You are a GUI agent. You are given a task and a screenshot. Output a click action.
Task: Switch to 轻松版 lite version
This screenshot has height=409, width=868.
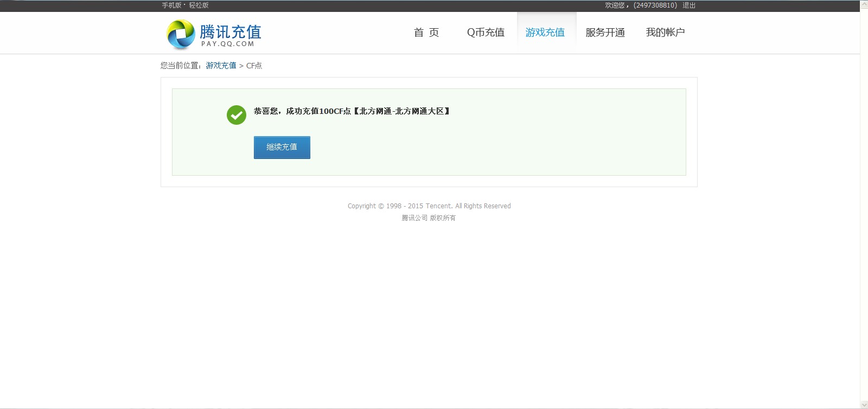coord(199,5)
